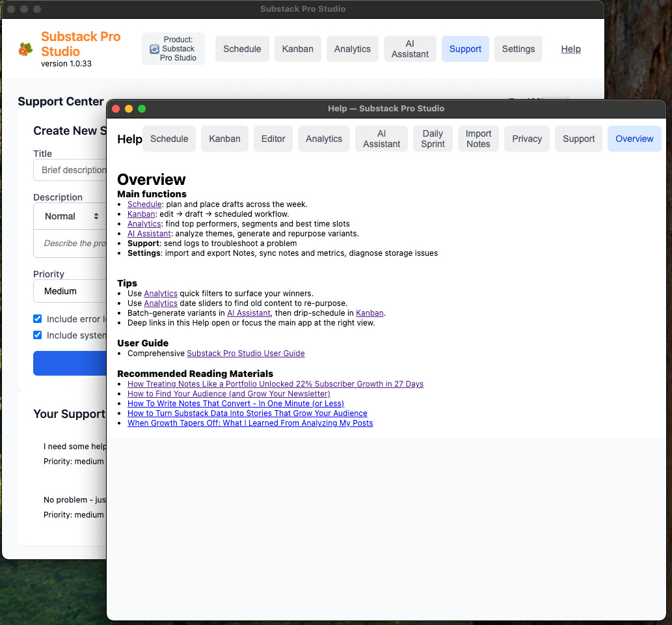This screenshot has width=672, height=625.
Task: Open Treating Notes Like a Portfolio article
Action: (x=275, y=384)
